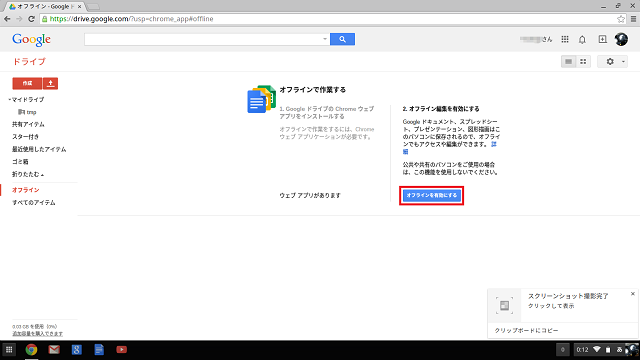Image resolution: width=640 pixels, height=360 pixels.
Task: Open the Google apps grid icon
Action: pos(565,39)
